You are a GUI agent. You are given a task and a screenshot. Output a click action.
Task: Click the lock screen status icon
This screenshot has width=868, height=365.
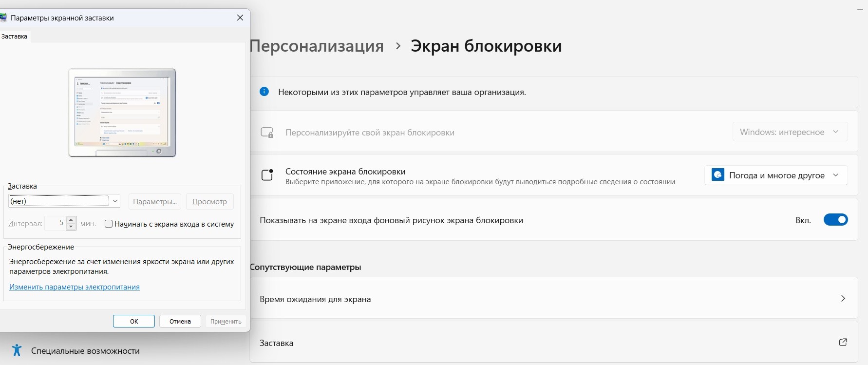pyautogui.click(x=267, y=174)
